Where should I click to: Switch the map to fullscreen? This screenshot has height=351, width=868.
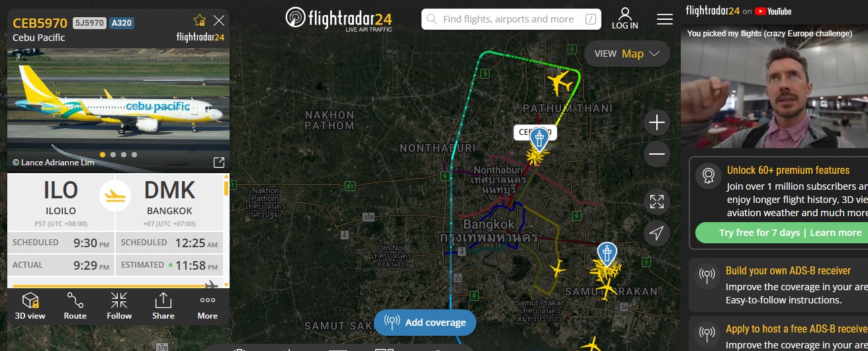click(656, 202)
